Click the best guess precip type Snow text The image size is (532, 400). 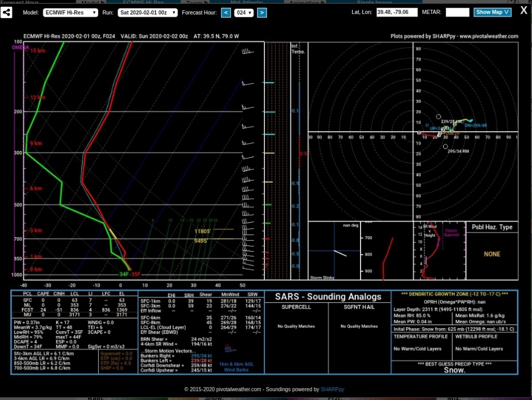coord(454,370)
